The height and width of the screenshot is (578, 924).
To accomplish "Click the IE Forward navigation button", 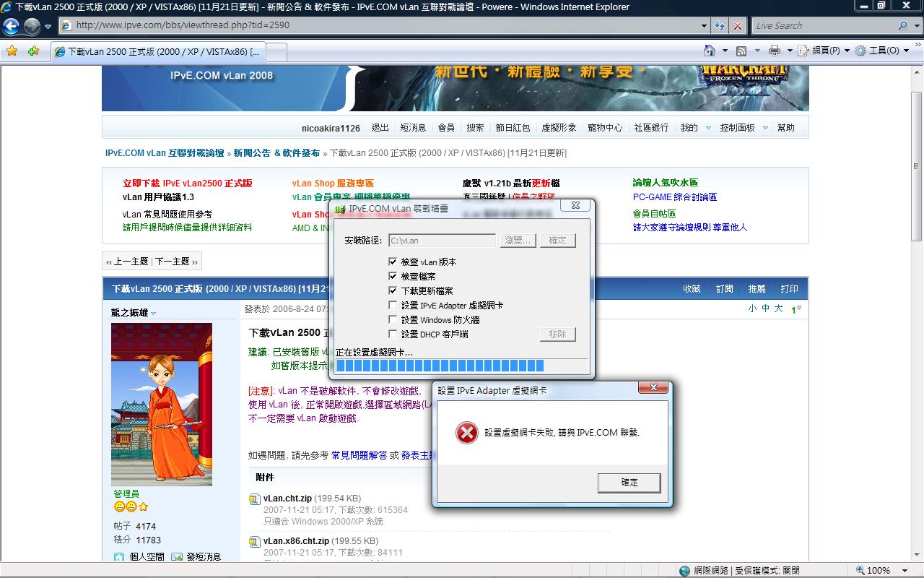I will [x=32, y=26].
